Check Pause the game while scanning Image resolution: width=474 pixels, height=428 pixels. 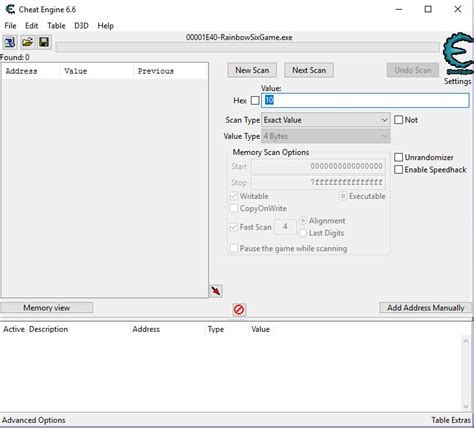click(x=234, y=248)
